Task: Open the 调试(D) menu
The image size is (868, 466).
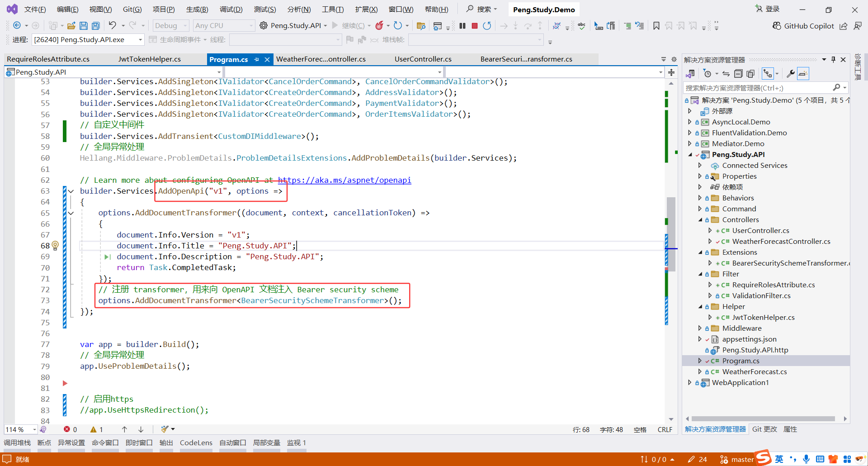Action: coord(231,10)
